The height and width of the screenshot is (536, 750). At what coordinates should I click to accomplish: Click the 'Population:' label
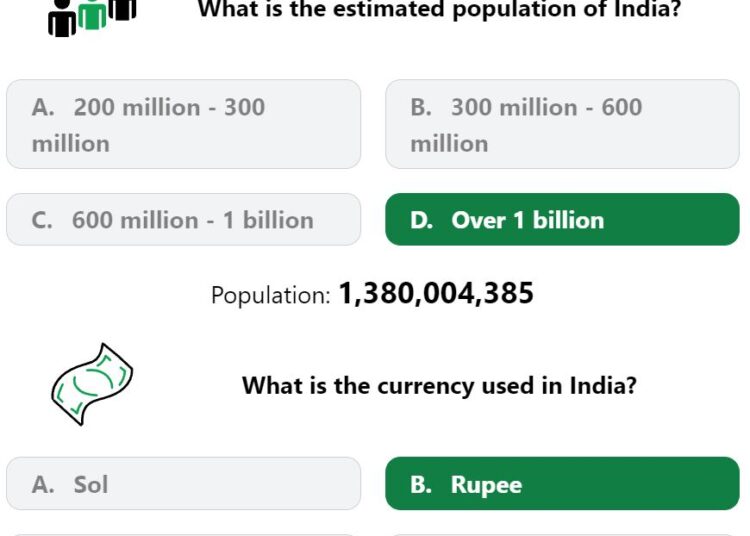click(271, 295)
